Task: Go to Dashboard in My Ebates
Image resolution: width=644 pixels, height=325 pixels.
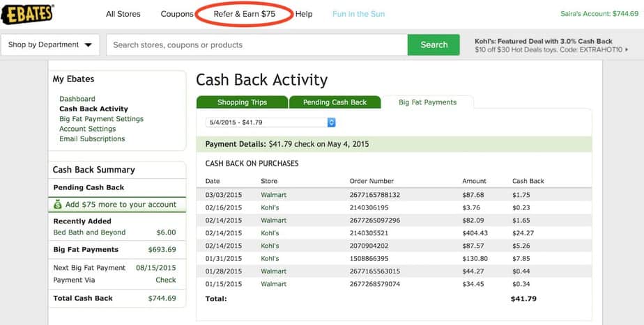Action: click(77, 99)
